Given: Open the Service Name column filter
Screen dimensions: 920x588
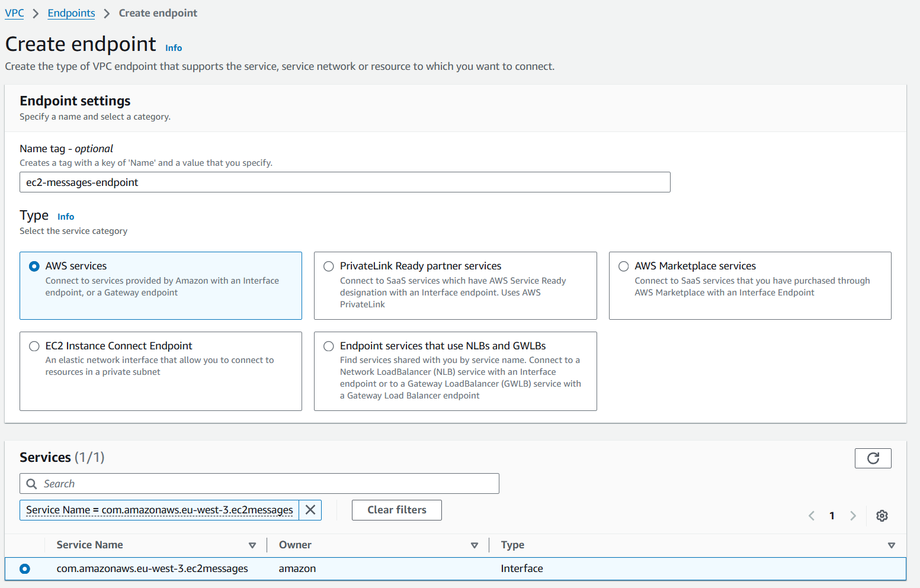Looking at the screenshot, I should coord(253,544).
